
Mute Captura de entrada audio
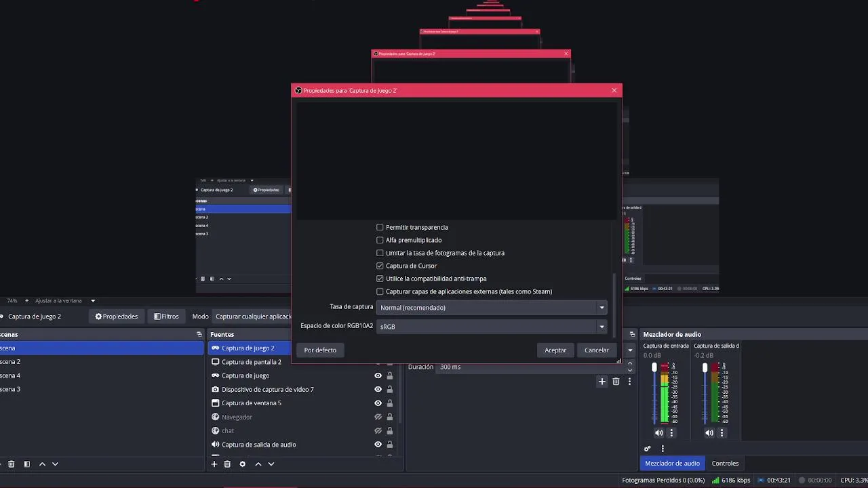pyautogui.click(x=659, y=432)
